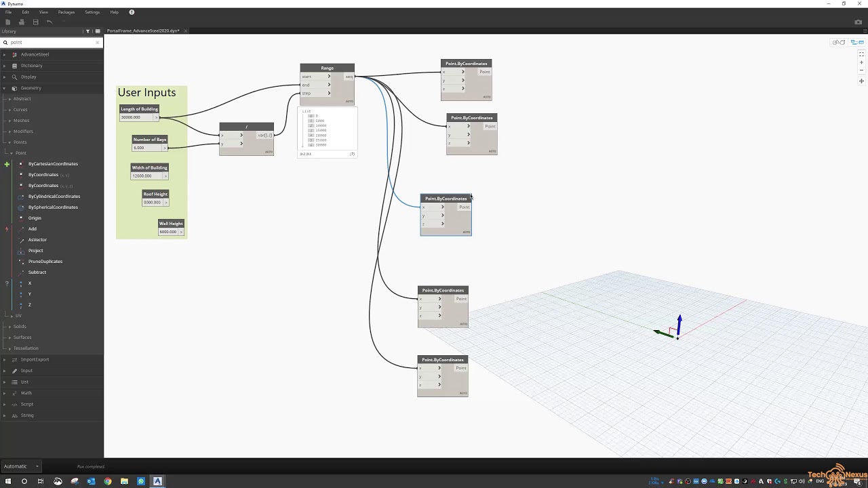Select ByCylindricalCoordinates in the library
The height and width of the screenshot is (488, 868).
point(54,197)
